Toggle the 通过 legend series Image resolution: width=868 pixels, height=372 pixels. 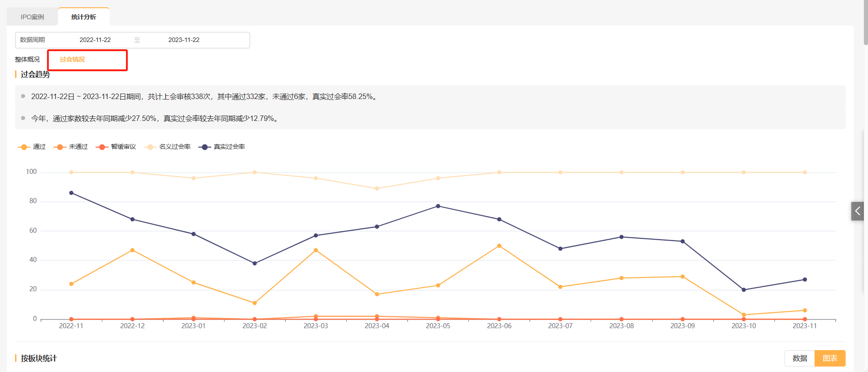[32, 147]
